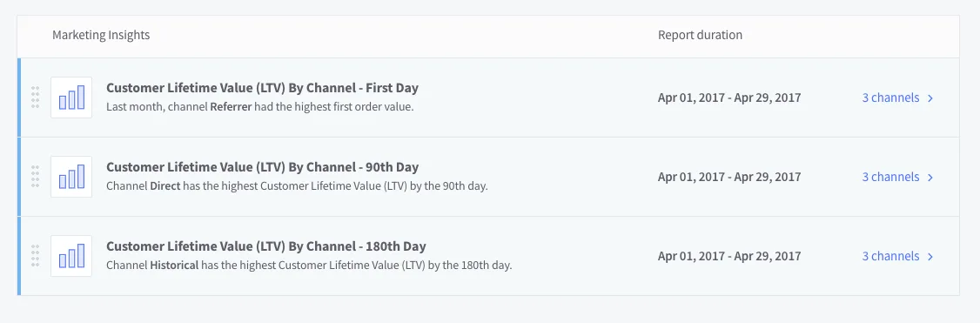
Task: Expand the 90th Day row using its chevron arrow
Action: coord(930,178)
